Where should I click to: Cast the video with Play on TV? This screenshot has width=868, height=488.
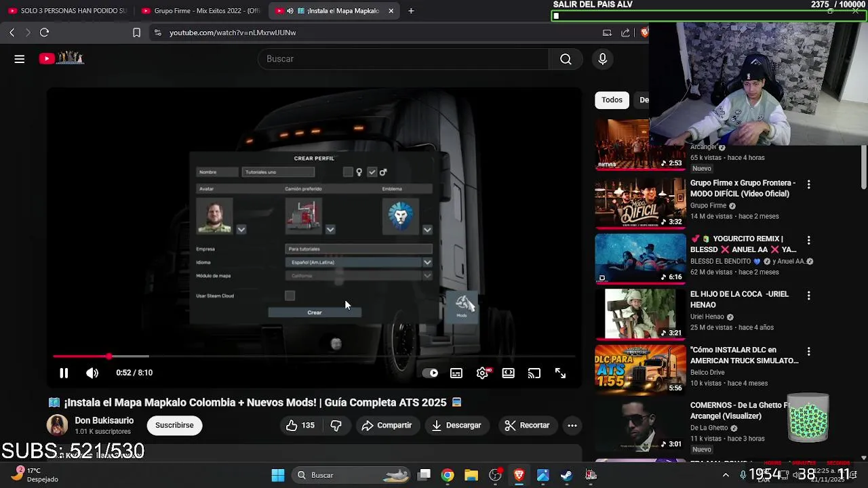(534, 373)
